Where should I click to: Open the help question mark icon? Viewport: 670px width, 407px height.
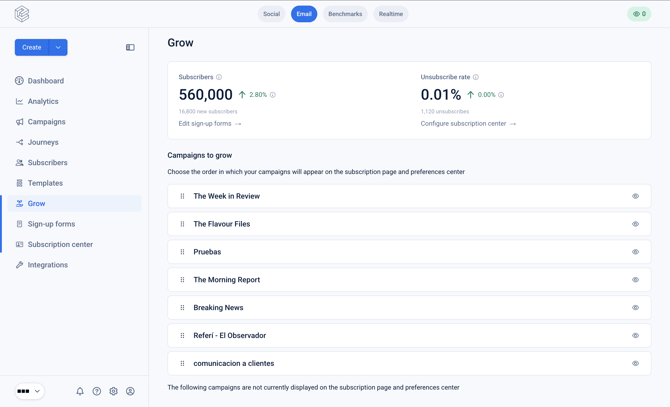pos(97,391)
